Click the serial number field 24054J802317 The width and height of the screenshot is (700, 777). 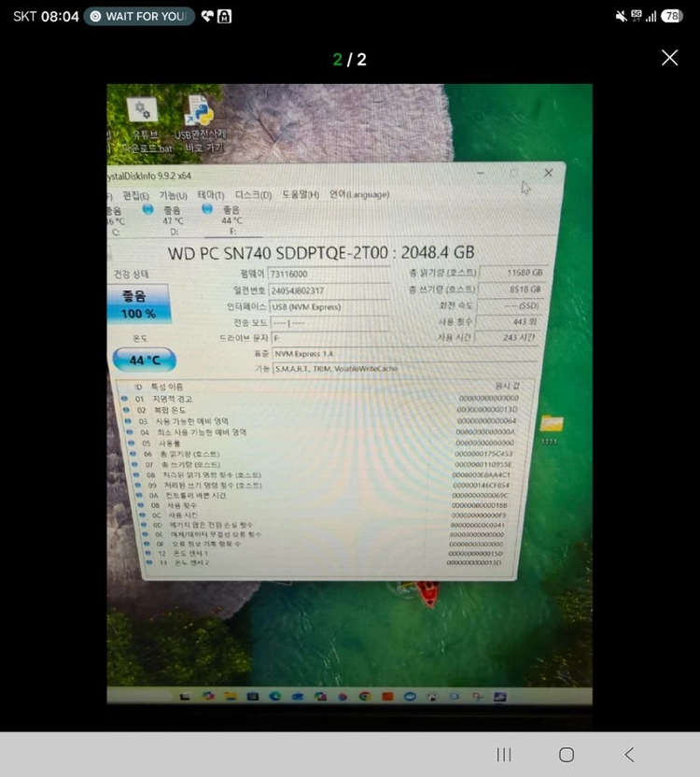[329, 290]
